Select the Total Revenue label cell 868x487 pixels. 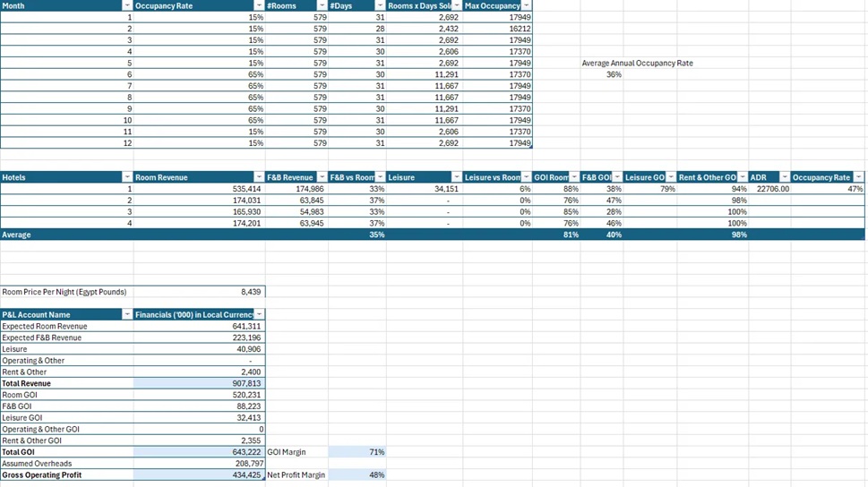pyautogui.click(x=67, y=383)
